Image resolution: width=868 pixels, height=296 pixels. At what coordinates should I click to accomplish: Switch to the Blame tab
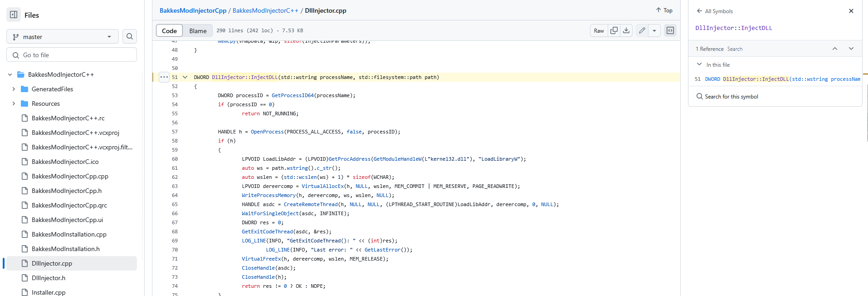(x=198, y=31)
